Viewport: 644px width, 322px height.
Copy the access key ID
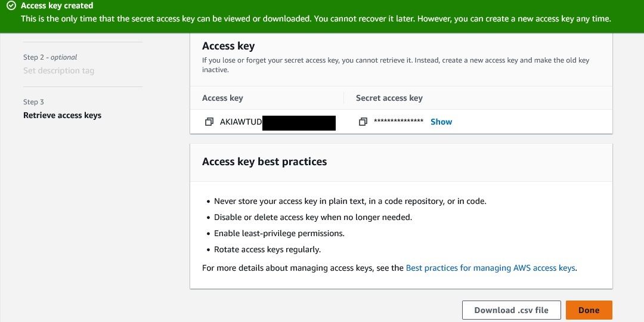point(209,122)
